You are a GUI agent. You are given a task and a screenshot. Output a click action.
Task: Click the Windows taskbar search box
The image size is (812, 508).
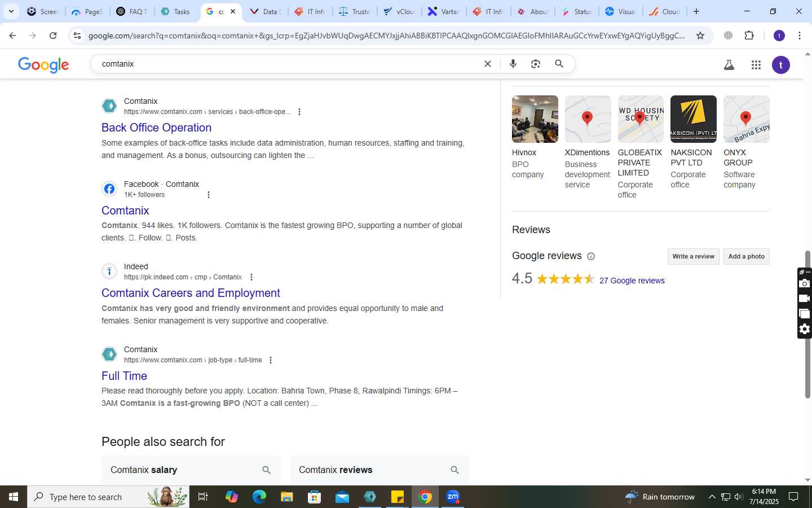click(x=108, y=497)
